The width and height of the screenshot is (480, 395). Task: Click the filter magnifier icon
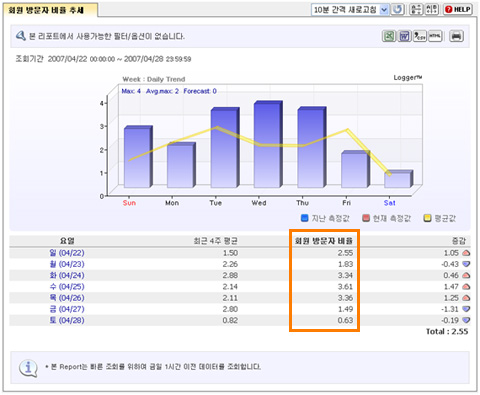click(21, 35)
